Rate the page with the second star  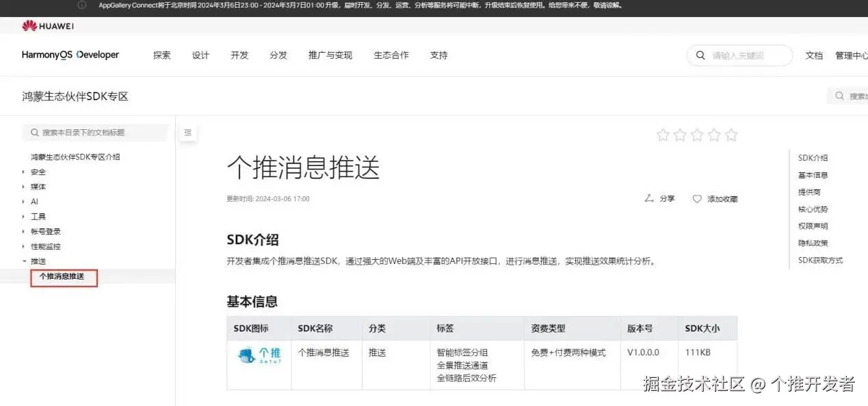[680, 135]
